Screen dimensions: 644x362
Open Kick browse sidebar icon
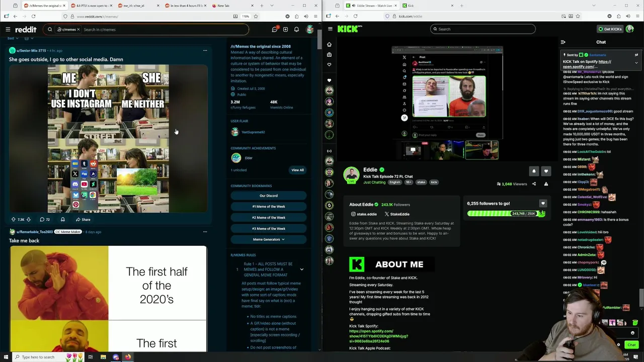coord(329,54)
